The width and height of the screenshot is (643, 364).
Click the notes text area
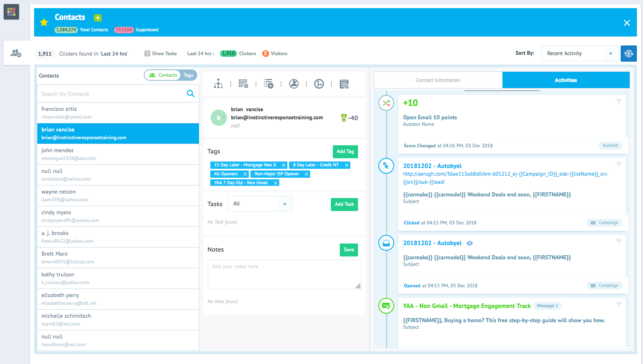point(284,275)
